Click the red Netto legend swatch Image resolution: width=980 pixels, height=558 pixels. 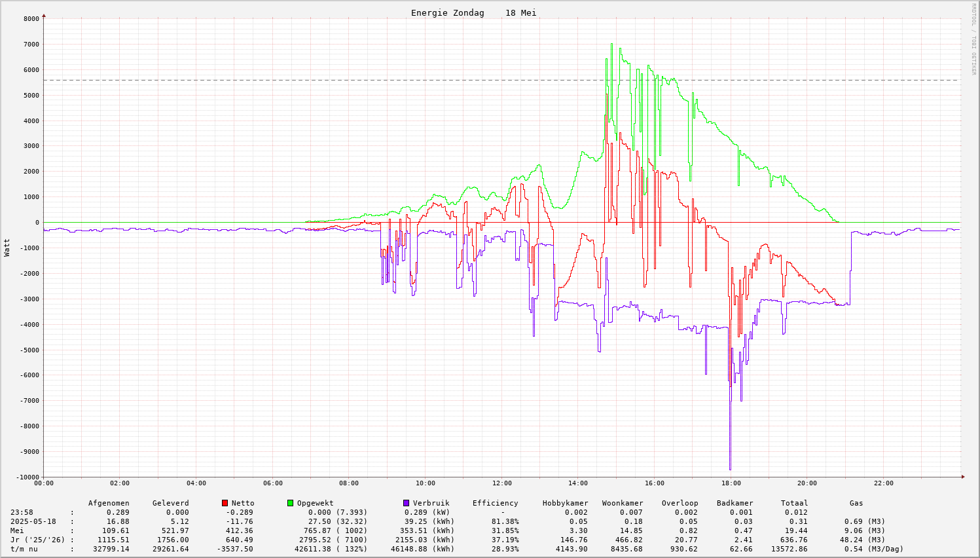point(225,503)
